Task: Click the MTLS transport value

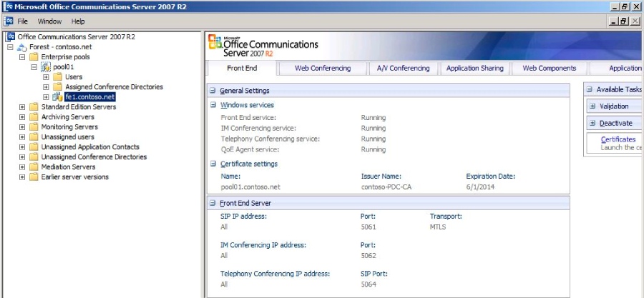Action: 438,227
